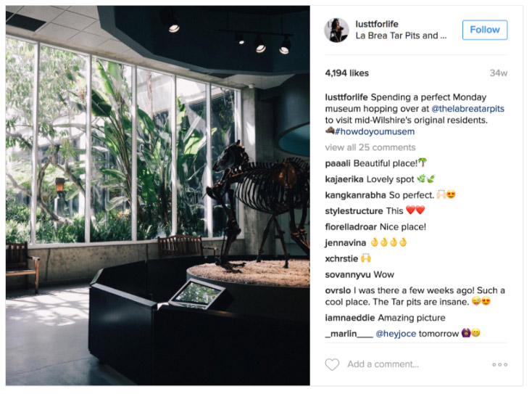This screenshot has height=394, width=532.
Task: Click the museum skeleton photo
Action: pos(158,195)
